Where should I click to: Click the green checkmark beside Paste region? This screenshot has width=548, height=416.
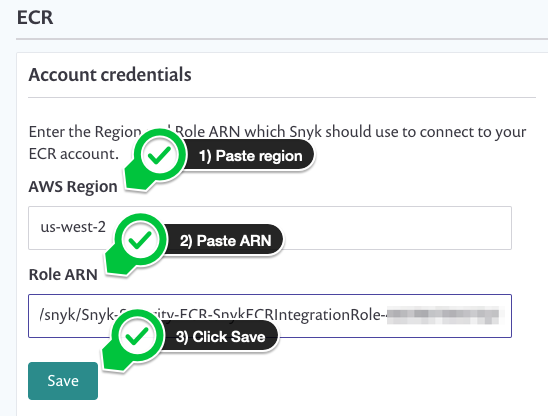click(x=159, y=155)
